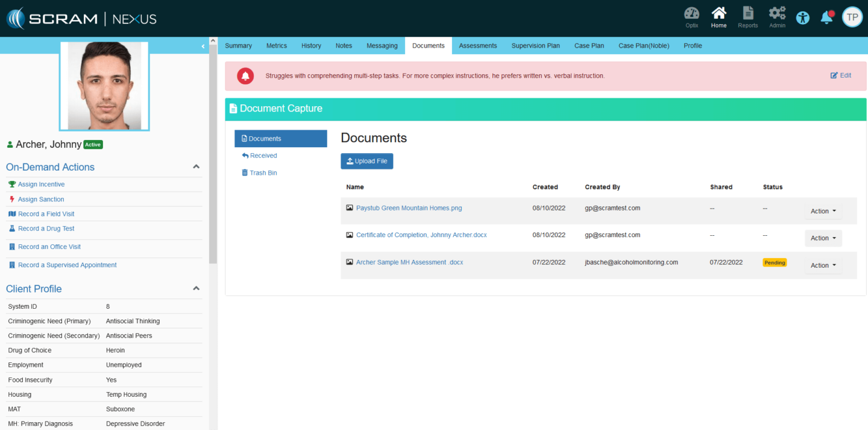Viewport: 868px width, 430px height.
Task: Collapse the On-Demand Actions section
Action: pyautogui.click(x=196, y=166)
